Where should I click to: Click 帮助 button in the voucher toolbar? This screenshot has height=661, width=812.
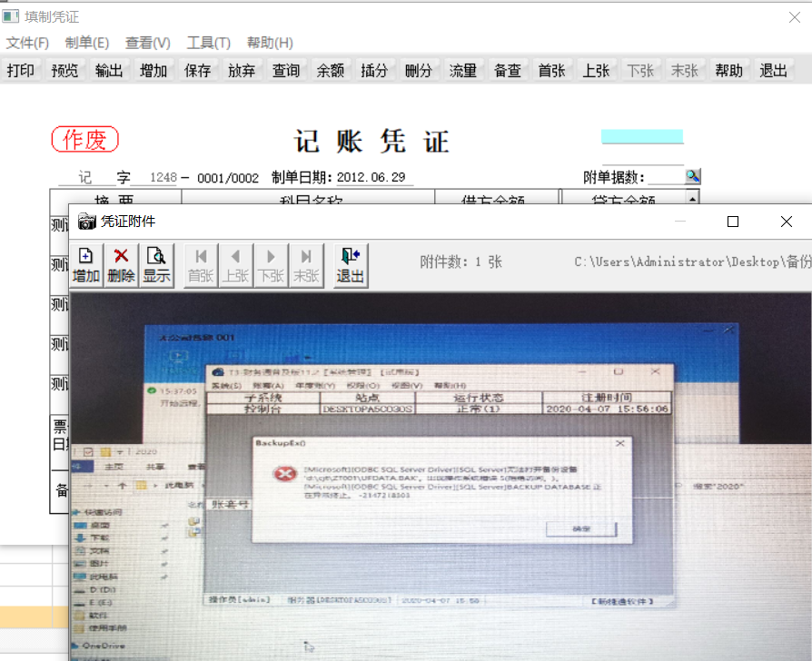(728, 71)
